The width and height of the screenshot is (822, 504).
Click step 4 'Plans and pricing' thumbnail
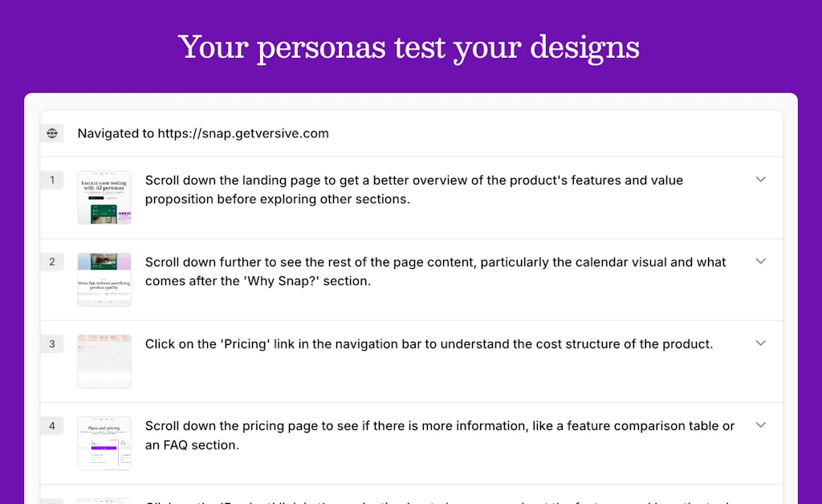tap(104, 443)
